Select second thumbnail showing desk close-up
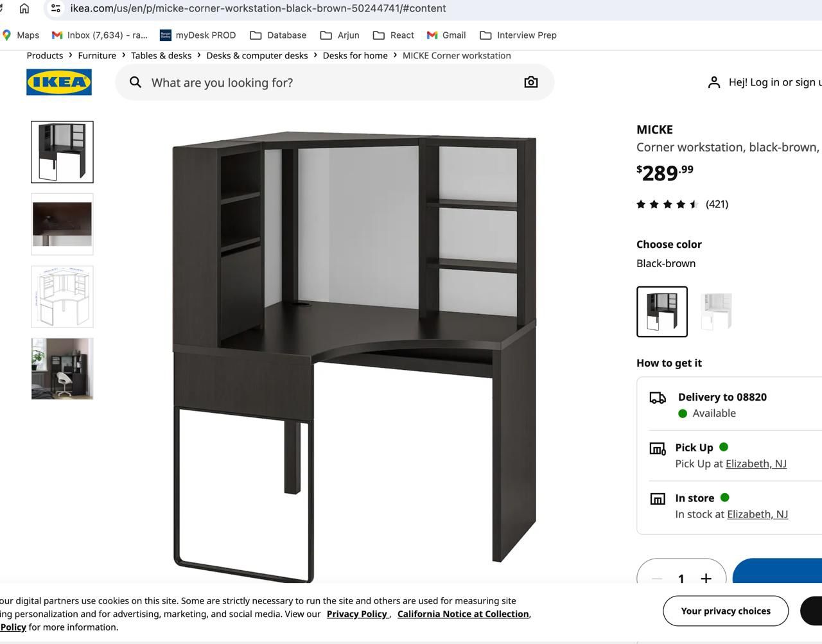This screenshot has width=822, height=644. 62,224
